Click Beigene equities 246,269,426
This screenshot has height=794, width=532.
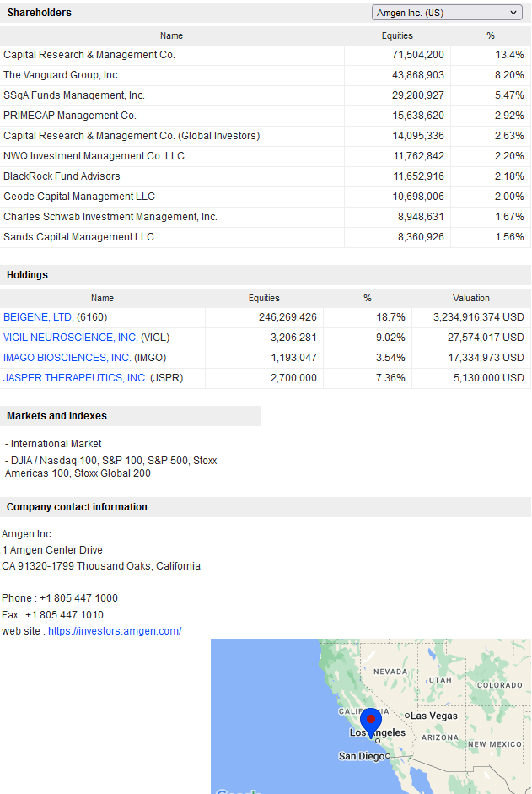coord(287,317)
